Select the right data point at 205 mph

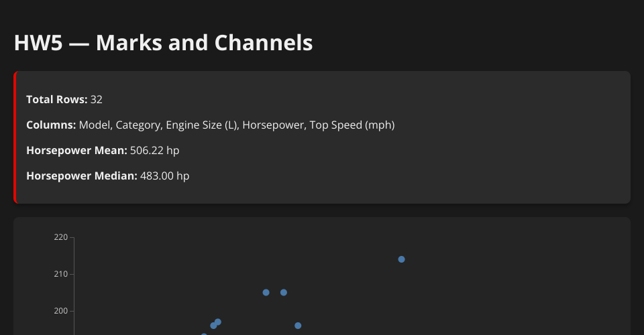coord(283,292)
